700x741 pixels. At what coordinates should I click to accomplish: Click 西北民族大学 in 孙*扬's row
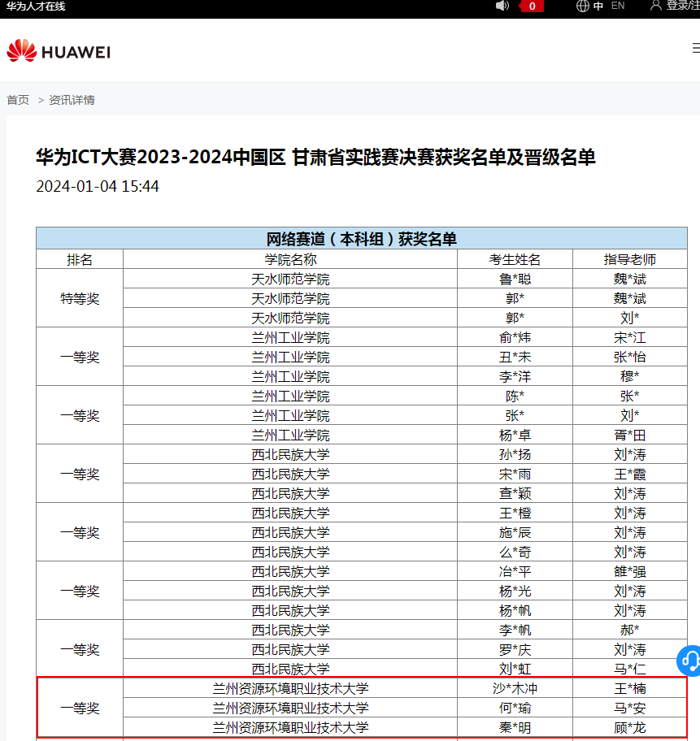290,455
